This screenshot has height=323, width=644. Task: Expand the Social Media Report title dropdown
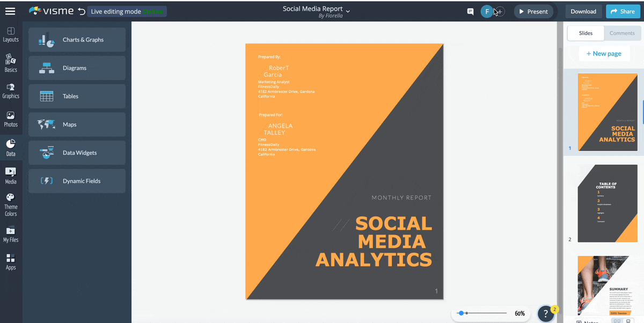point(348,10)
